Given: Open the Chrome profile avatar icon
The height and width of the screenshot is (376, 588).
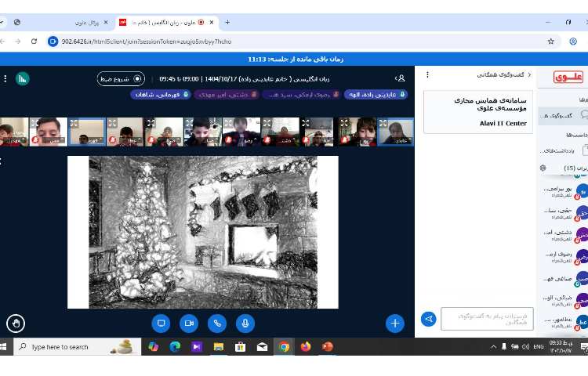Looking at the screenshot, I should 573,42.
